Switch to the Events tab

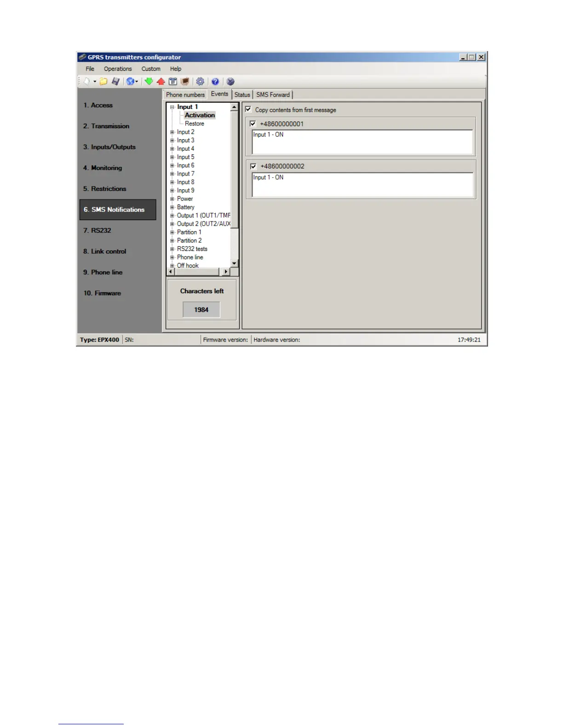coord(219,94)
